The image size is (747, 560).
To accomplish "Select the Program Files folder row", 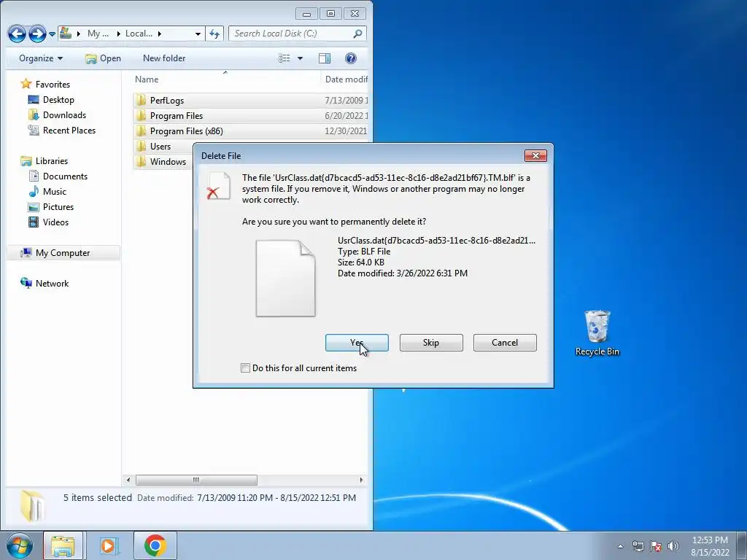I will (250, 116).
